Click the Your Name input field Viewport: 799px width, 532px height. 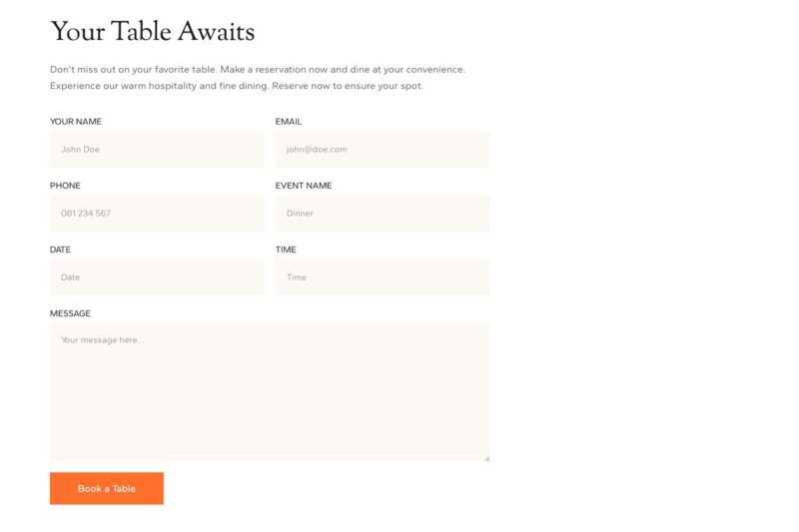pos(157,149)
